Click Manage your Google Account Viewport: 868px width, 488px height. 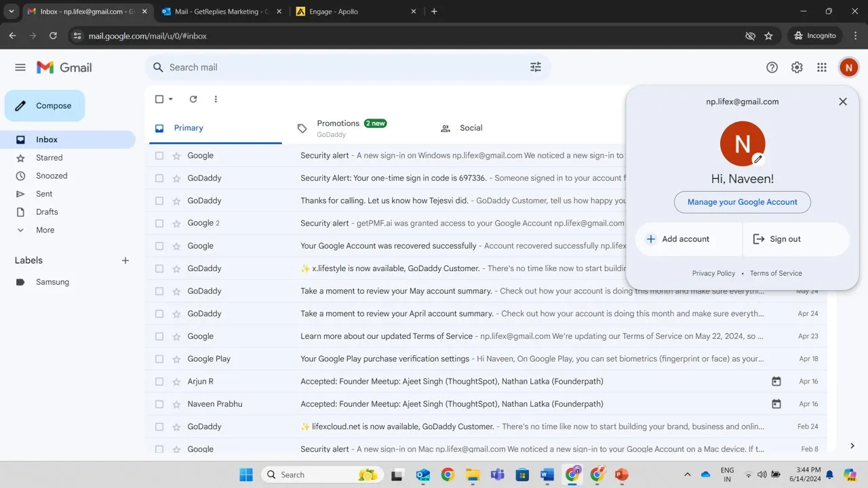click(x=742, y=202)
